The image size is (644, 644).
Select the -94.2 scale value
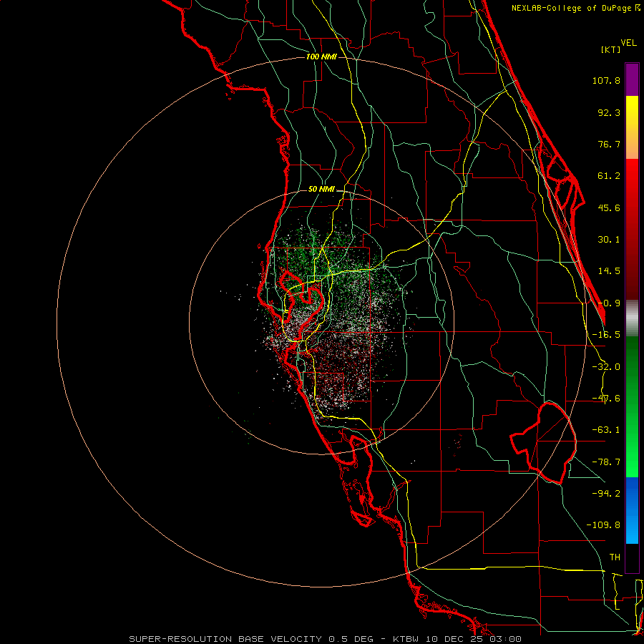coord(606,493)
